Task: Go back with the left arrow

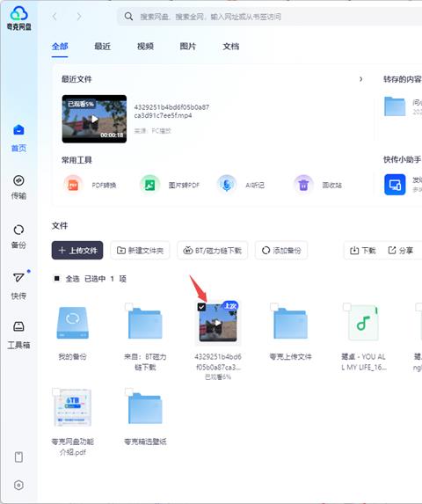Action: (x=55, y=17)
